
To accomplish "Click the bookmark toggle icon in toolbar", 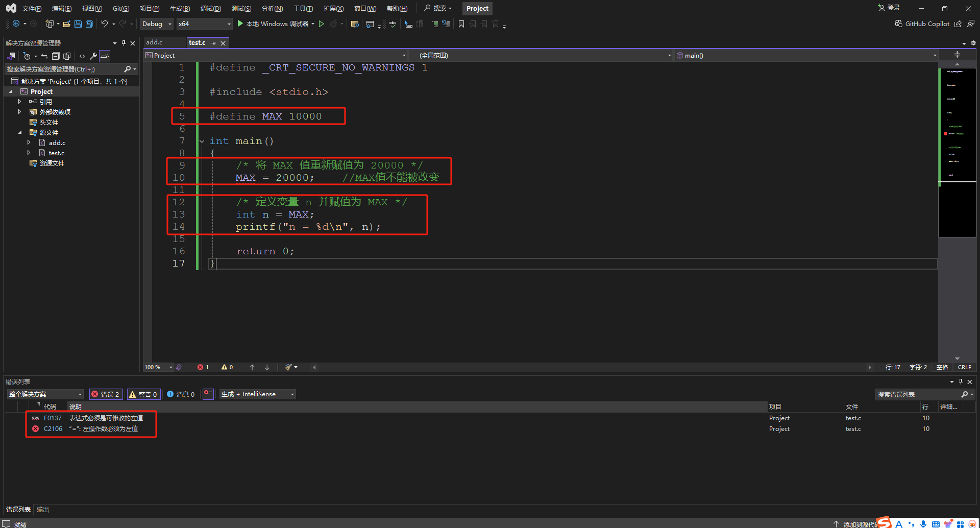I will [461, 23].
